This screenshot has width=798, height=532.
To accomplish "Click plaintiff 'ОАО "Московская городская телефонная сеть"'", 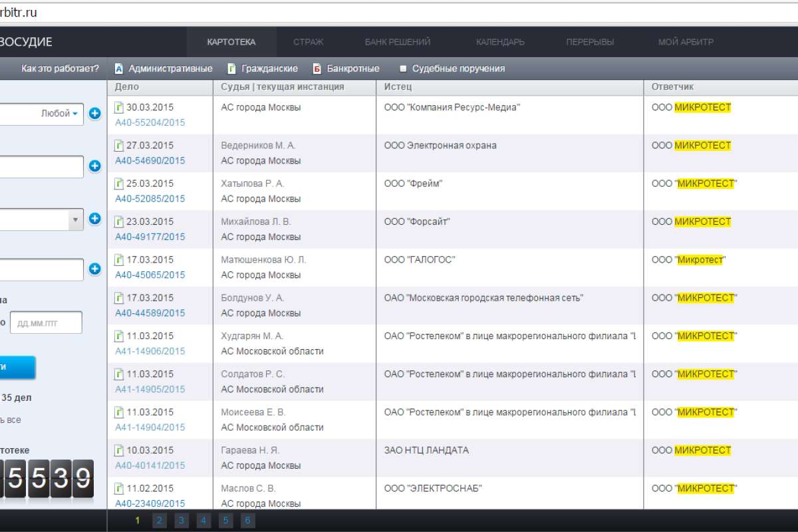I will (x=483, y=298).
